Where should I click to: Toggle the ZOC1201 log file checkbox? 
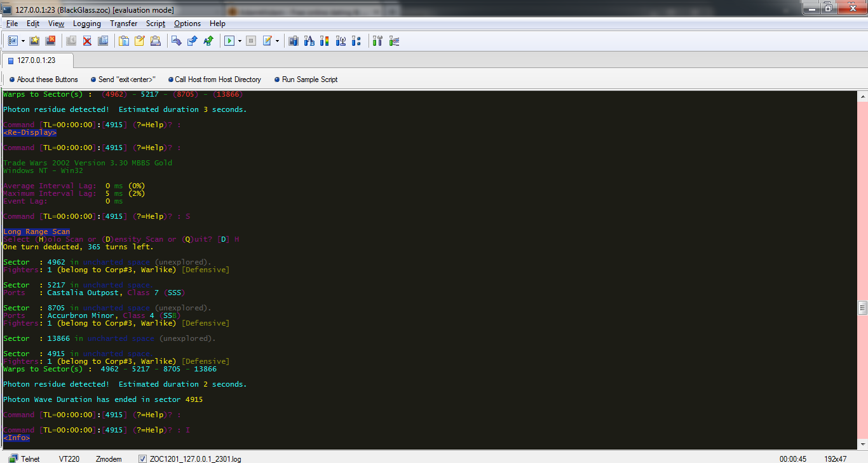tap(142, 459)
